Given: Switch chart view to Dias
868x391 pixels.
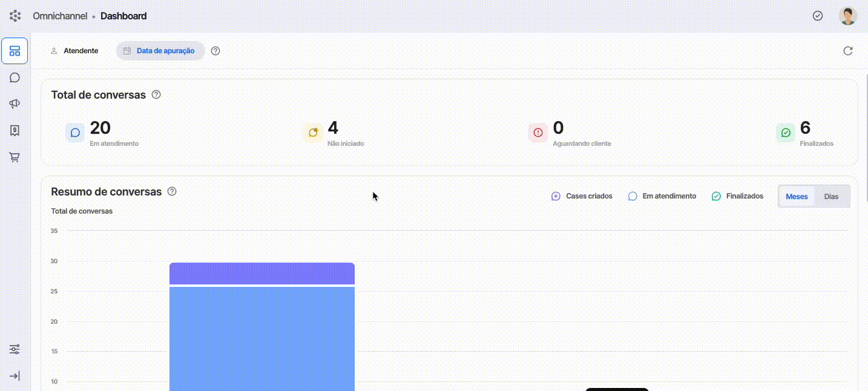Looking at the screenshot, I should click(x=832, y=197).
